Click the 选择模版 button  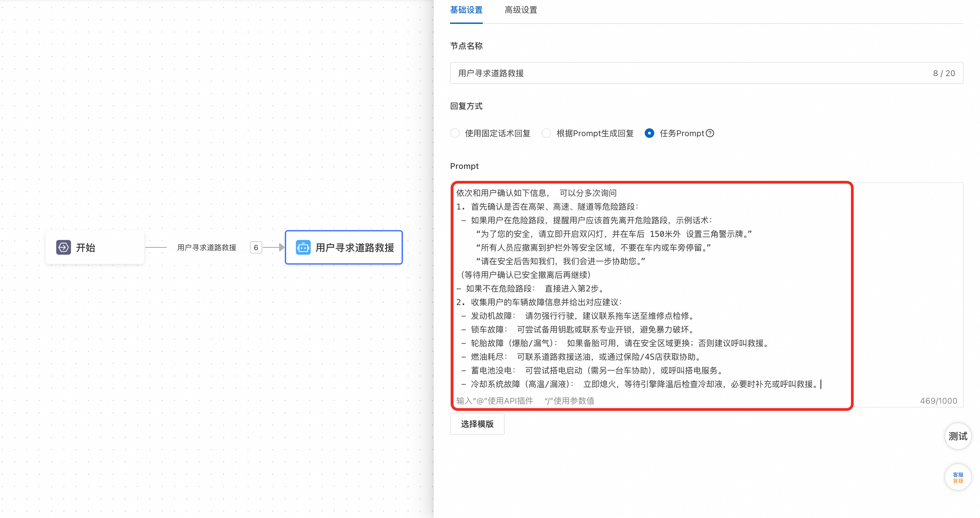tap(477, 424)
